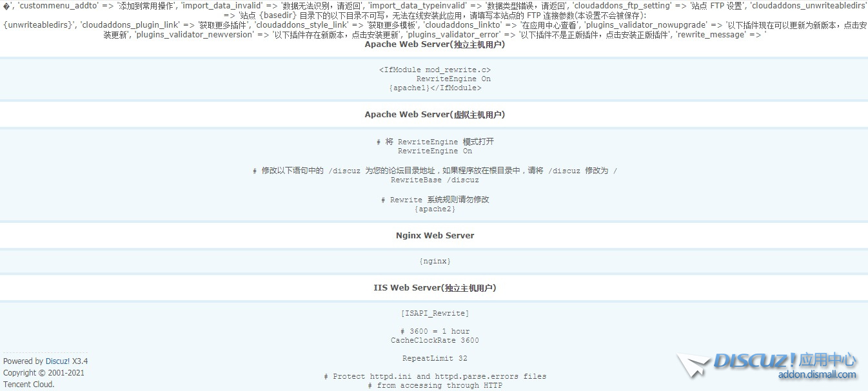This screenshot has height=391, width=868.
Task: Click the Copyright © 2001-2021 text
Action: coord(44,373)
